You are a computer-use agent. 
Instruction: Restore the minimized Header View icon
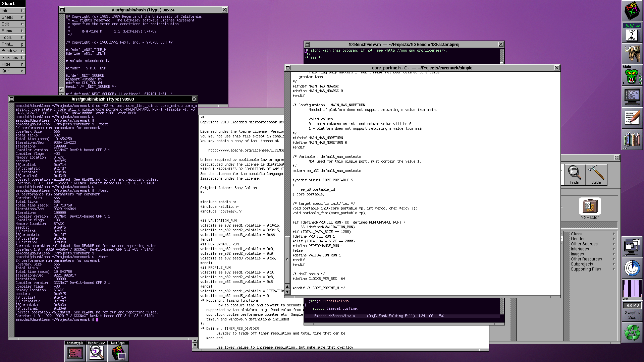coord(96,352)
